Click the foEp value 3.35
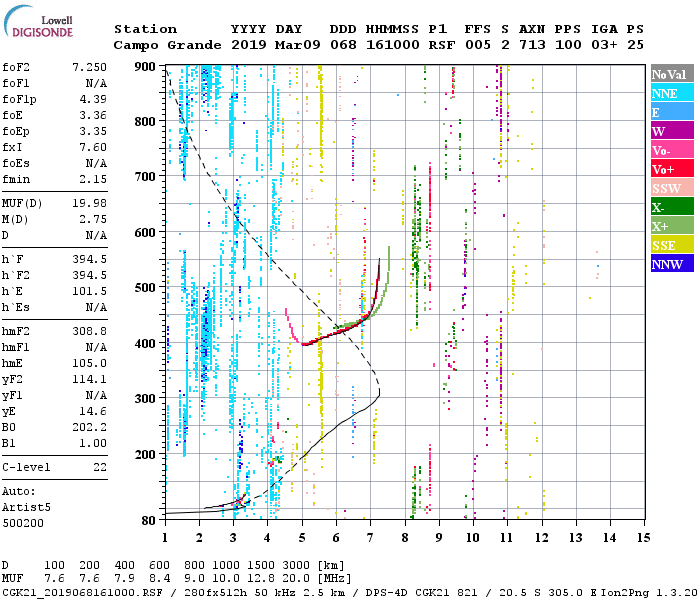Viewport: 700px width, 600px height. click(93, 131)
